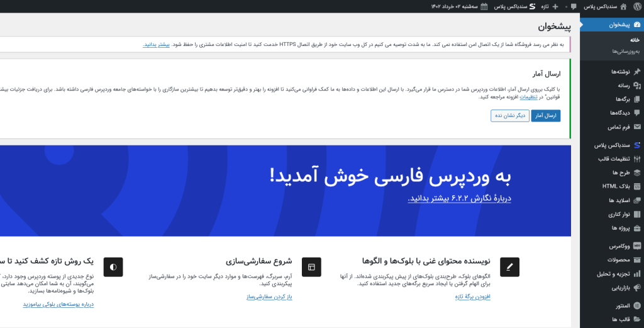Click 'بیشتر بدانید' link in HTTPS notice

[156, 45]
